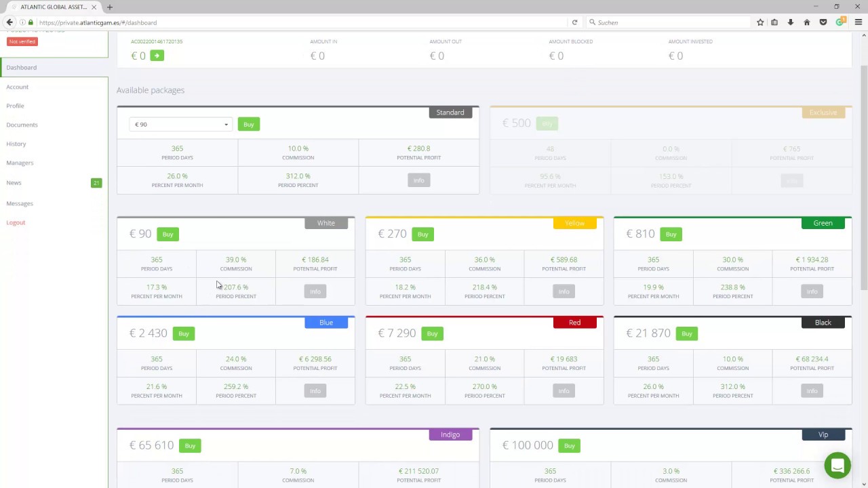
Task: Open Account in the sidebar
Action: 18,87
